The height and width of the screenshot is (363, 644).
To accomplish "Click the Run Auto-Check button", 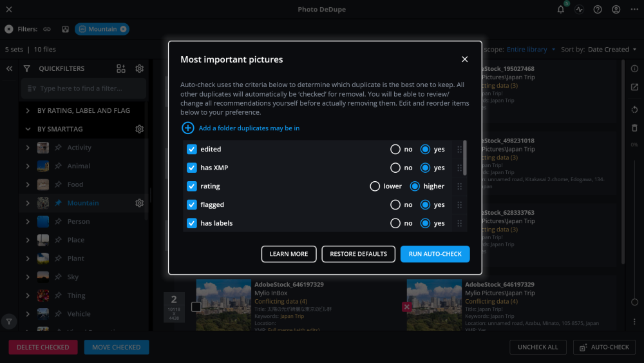I will (435, 254).
